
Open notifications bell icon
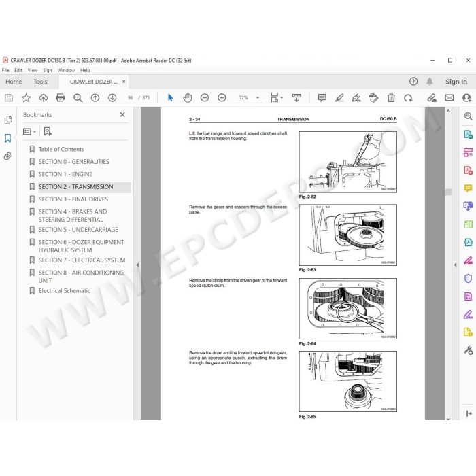pyautogui.click(x=429, y=82)
